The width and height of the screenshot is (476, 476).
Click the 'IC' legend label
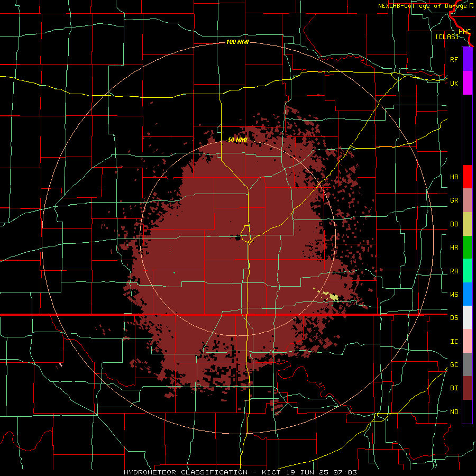pos(454,342)
